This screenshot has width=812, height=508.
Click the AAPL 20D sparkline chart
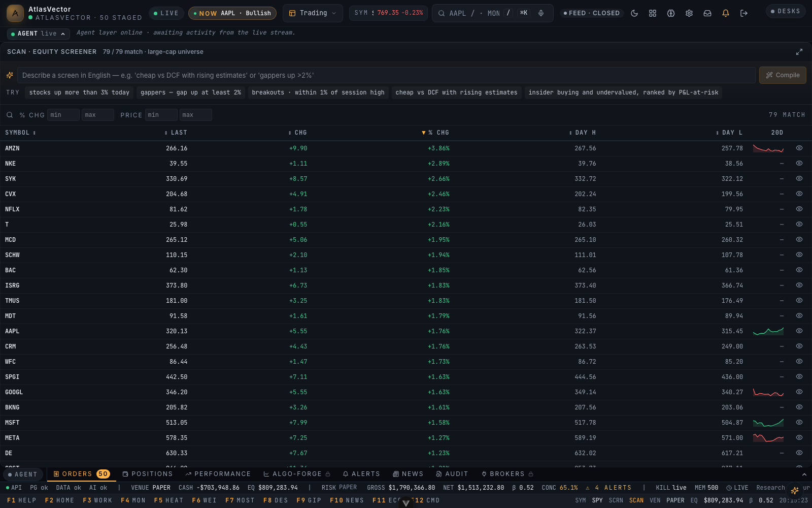tap(768, 331)
